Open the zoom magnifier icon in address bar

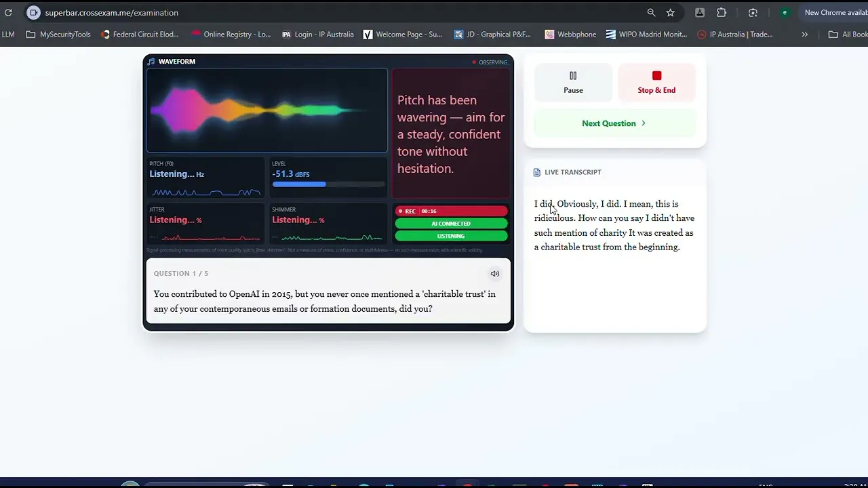[651, 12]
